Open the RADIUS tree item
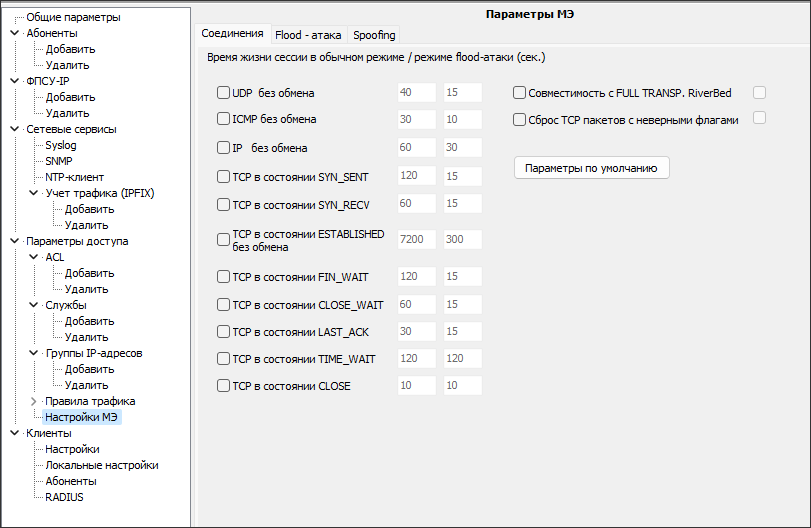Image resolution: width=811 pixels, height=528 pixels. click(x=64, y=497)
